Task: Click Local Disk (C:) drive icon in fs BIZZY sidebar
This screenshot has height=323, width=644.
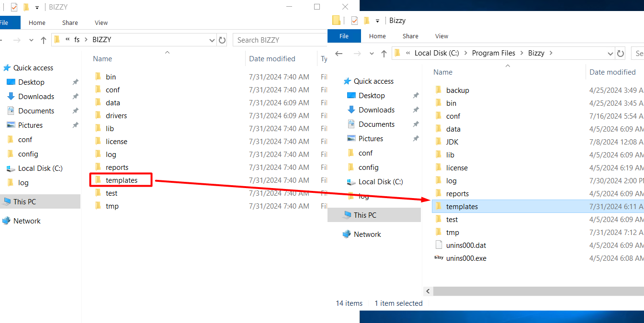Action: [11, 168]
